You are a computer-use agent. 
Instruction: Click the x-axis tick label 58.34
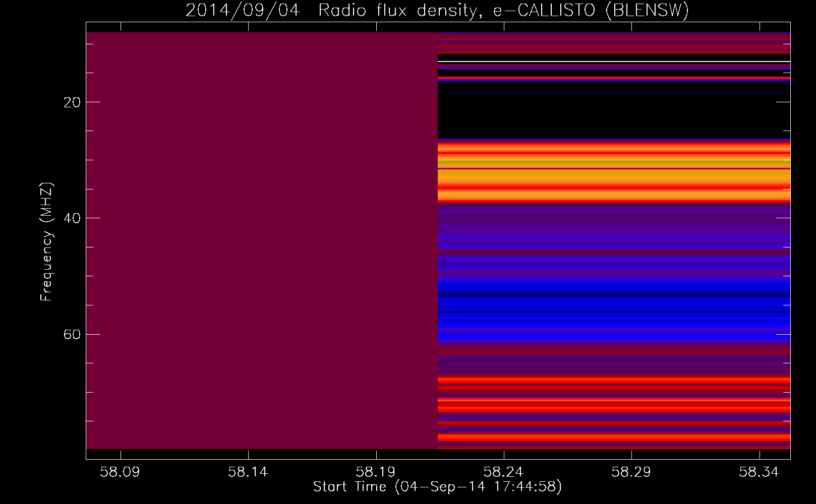759,472
